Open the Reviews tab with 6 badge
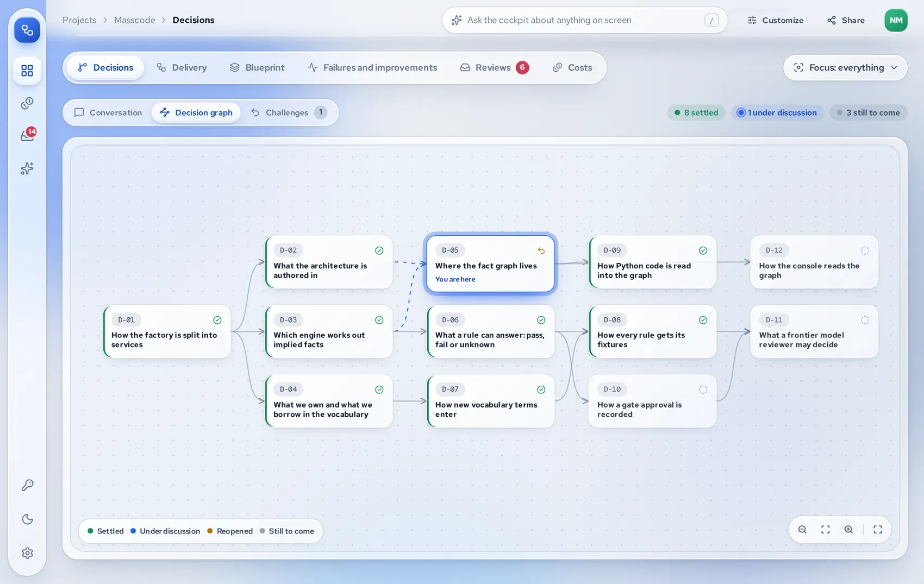This screenshot has height=584, width=924. (x=494, y=67)
